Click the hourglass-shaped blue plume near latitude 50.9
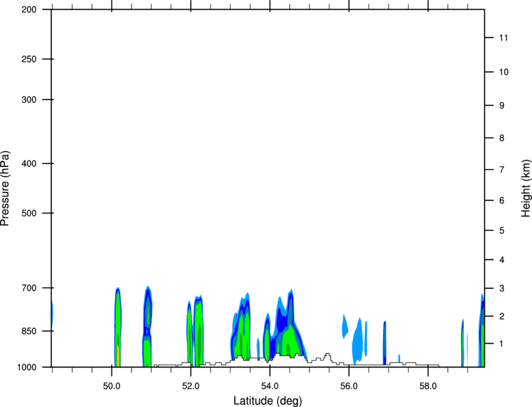Image resolution: width=532 pixels, height=407 pixels. (147, 327)
